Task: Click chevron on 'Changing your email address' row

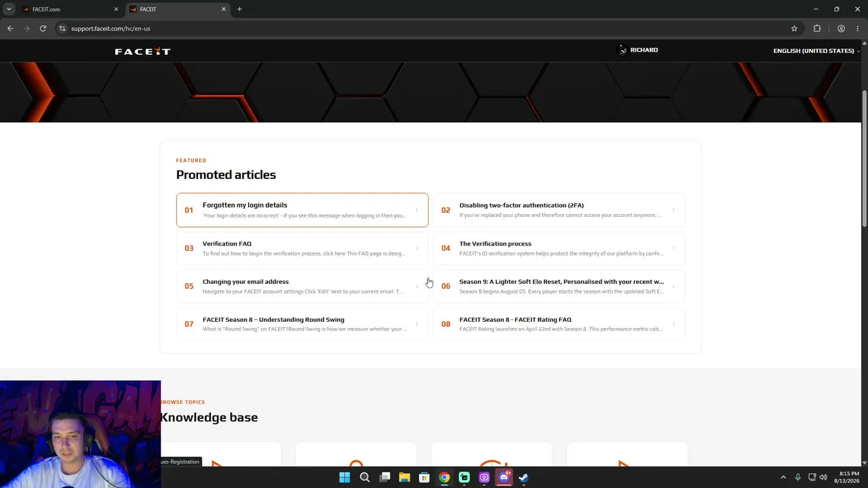Action: [x=416, y=286]
